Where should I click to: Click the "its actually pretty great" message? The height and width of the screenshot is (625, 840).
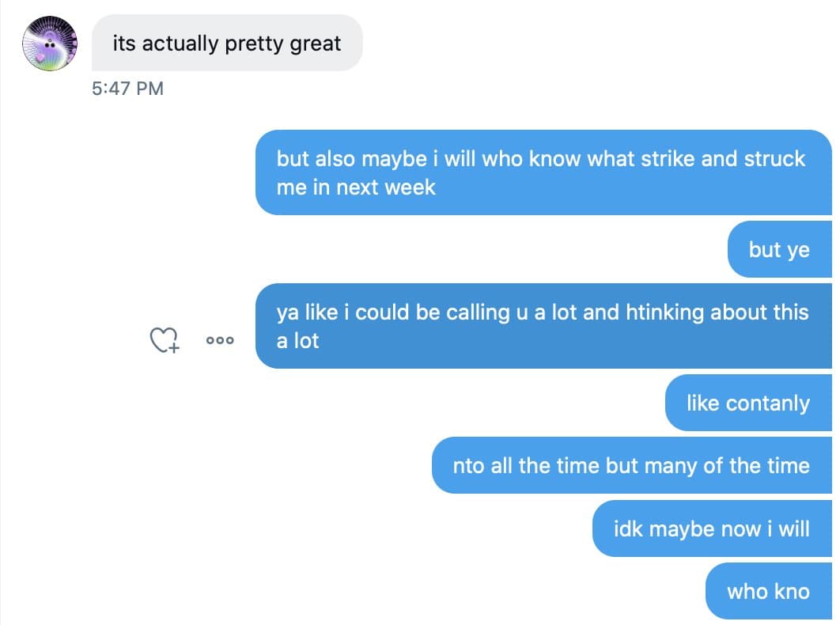(x=227, y=44)
